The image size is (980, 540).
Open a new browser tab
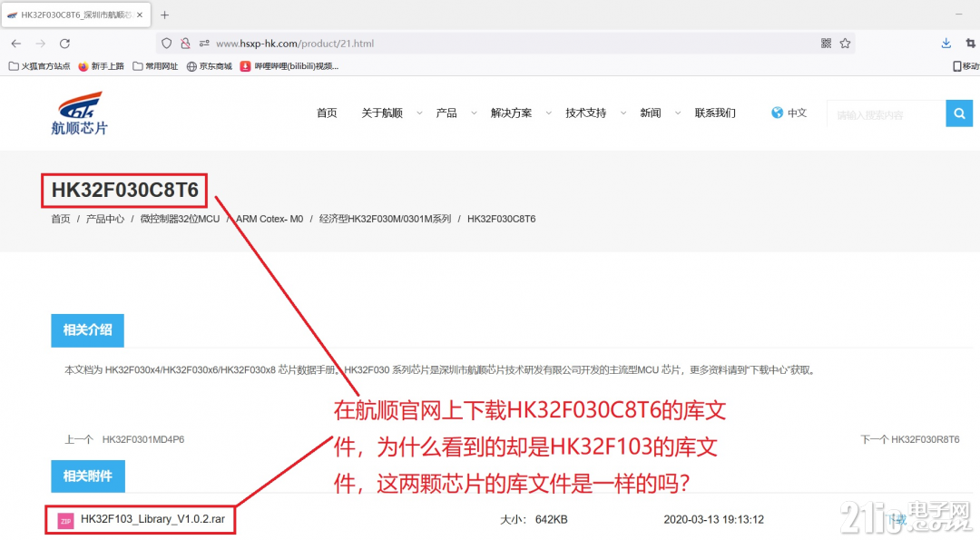164,15
